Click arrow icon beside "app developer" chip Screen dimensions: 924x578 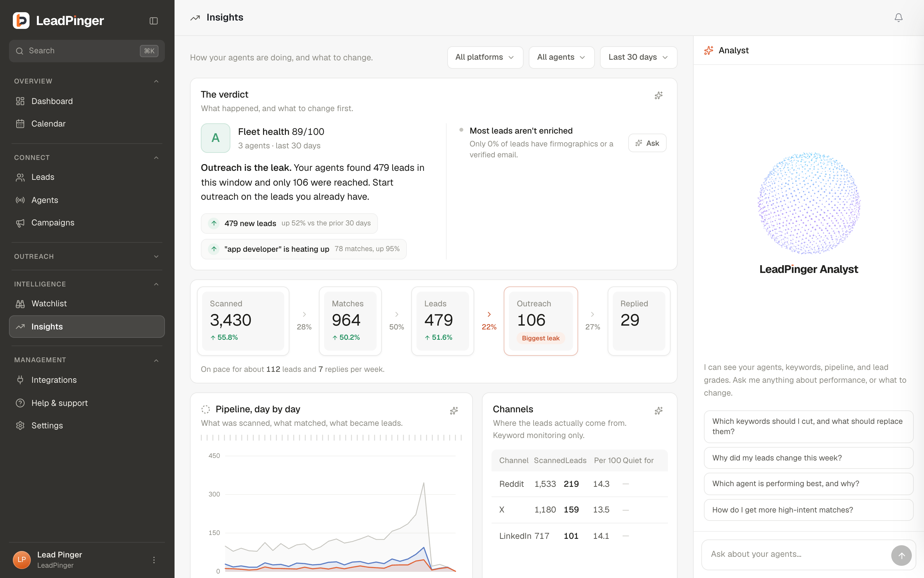coord(214,249)
